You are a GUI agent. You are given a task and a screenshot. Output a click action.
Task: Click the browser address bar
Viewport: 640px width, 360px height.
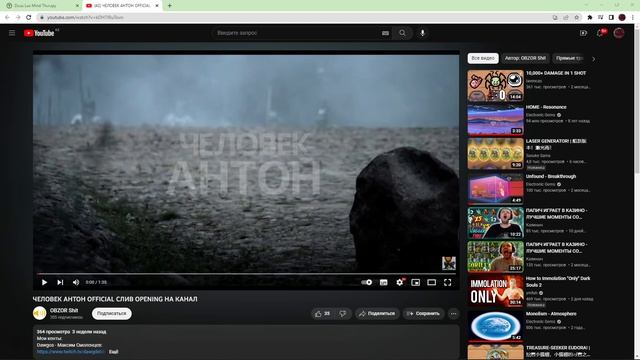click(295, 17)
